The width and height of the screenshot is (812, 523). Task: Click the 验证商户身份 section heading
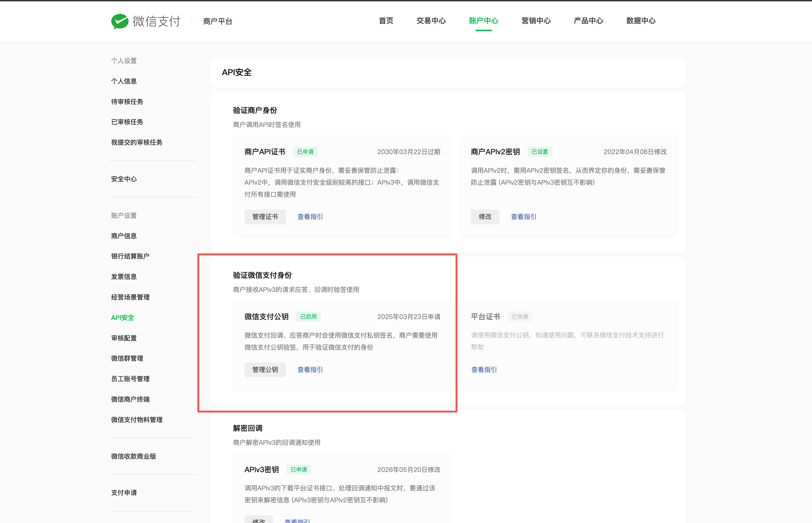coord(255,110)
